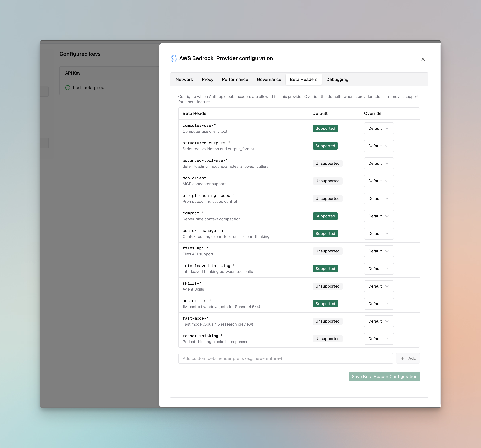Click the plus icon on the Add button

click(x=402, y=358)
